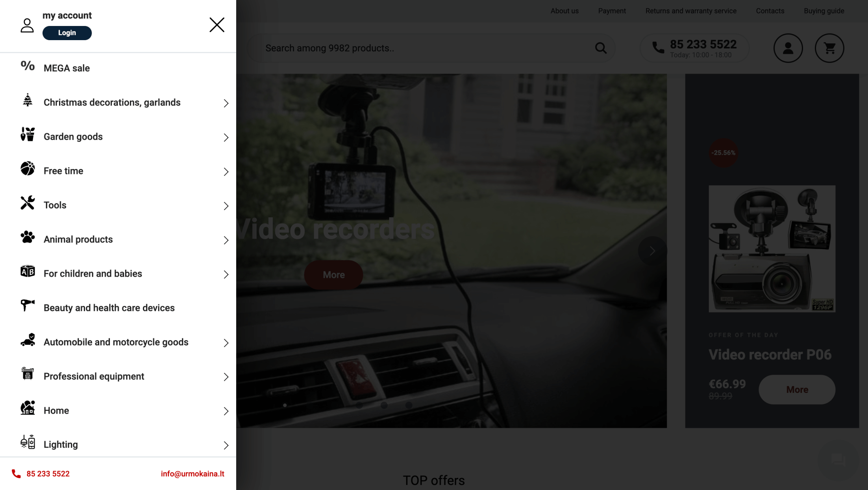The image size is (868, 490).
Task: Open the Contacts link
Action: [x=770, y=11]
